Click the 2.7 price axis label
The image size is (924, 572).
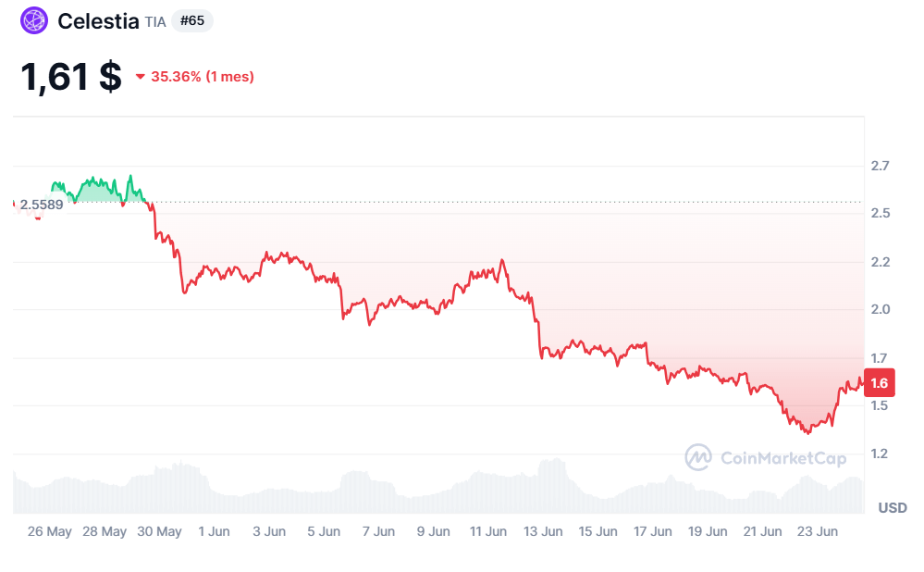[x=880, y=166]
